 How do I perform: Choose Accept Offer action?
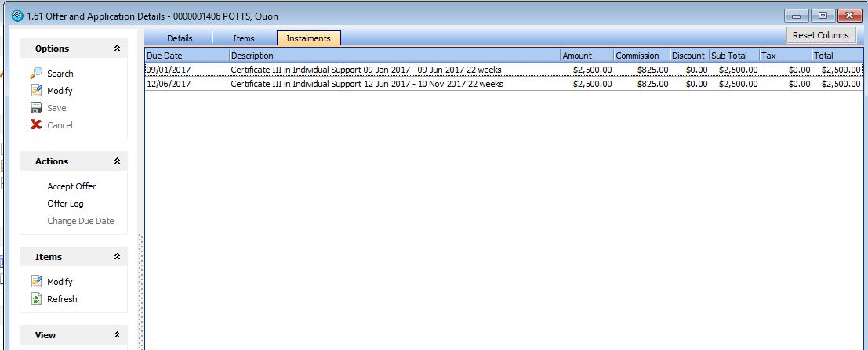point(71,186)
